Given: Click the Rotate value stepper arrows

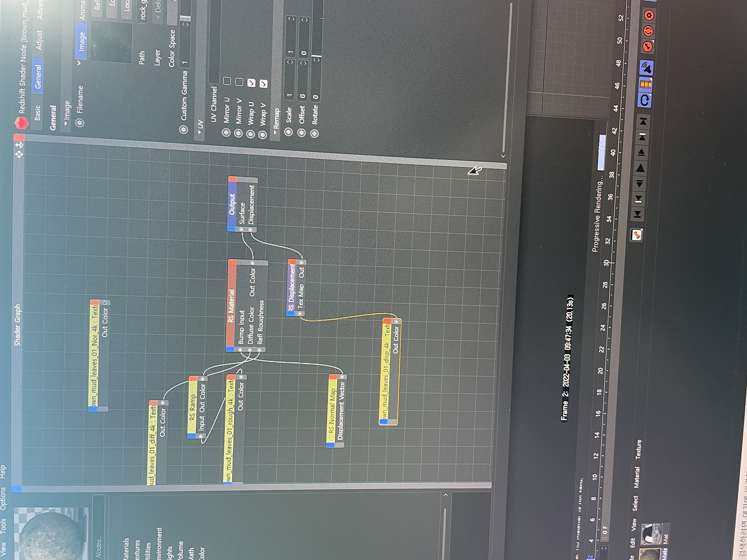Looking at the screenshot, I should point(316,60).
